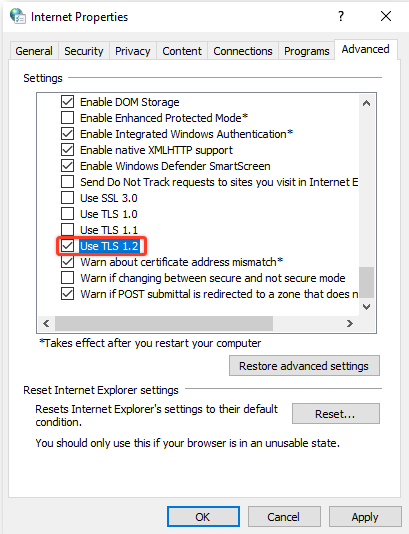This screenshot has width=409, height=534.
Task: Select 'Use TLS 1.0' label text
Action: [x=109, y=214]
